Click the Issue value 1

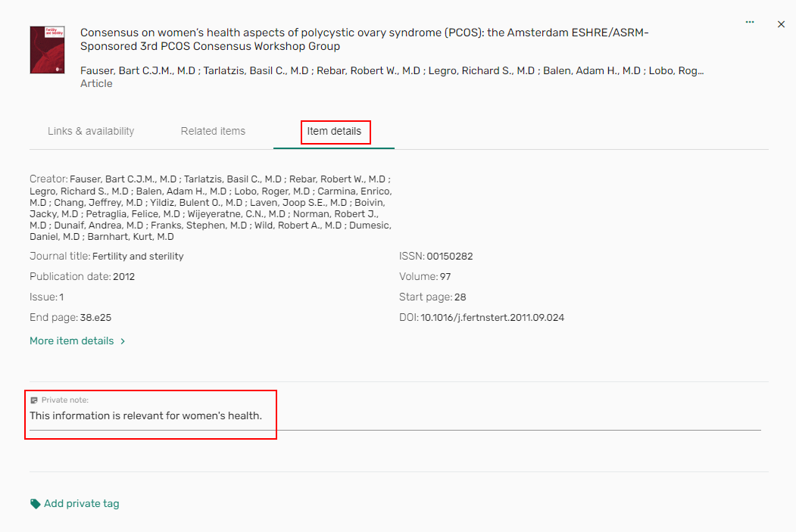tap(61, 297)
